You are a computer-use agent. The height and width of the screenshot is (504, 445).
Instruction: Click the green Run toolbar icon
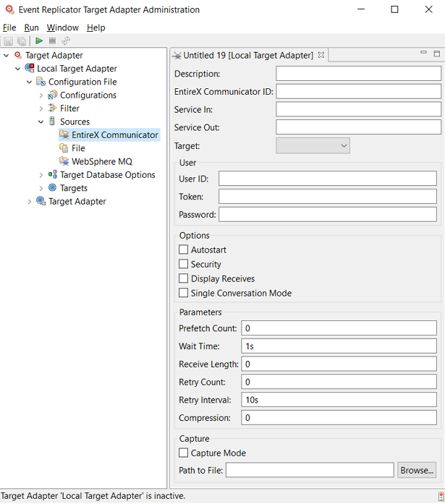tap(39, 41)
